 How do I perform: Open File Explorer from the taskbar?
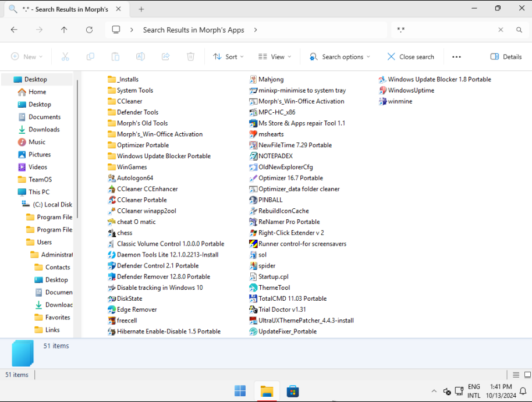click(267, 391)
